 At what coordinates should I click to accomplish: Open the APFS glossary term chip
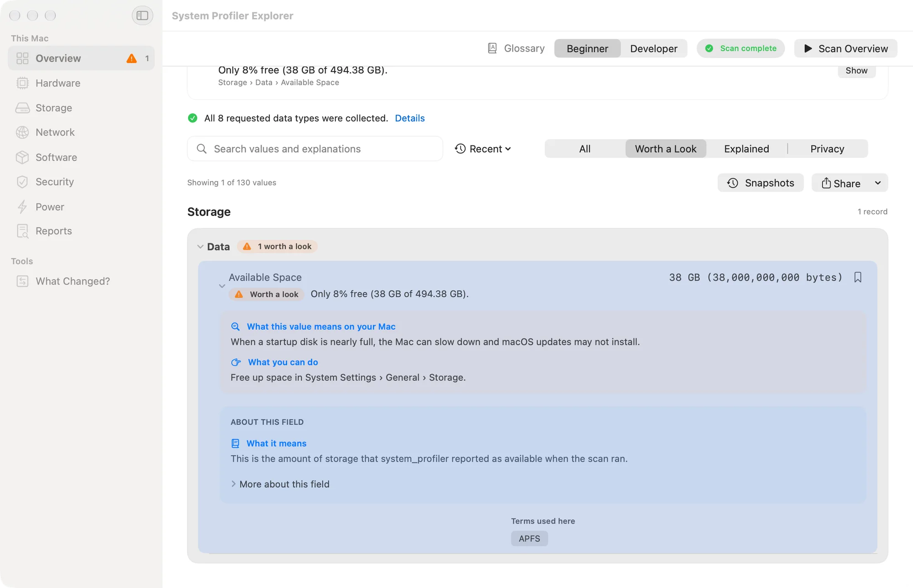point(530,539)
